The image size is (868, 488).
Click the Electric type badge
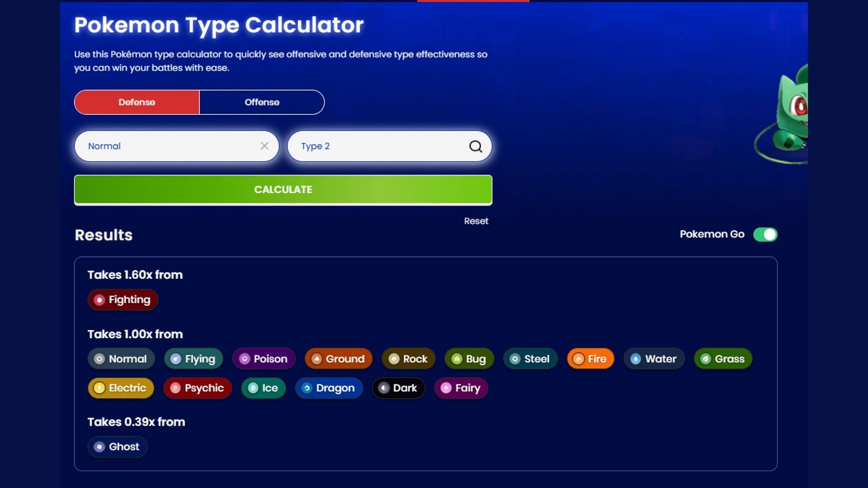click(x=121, y=388)
